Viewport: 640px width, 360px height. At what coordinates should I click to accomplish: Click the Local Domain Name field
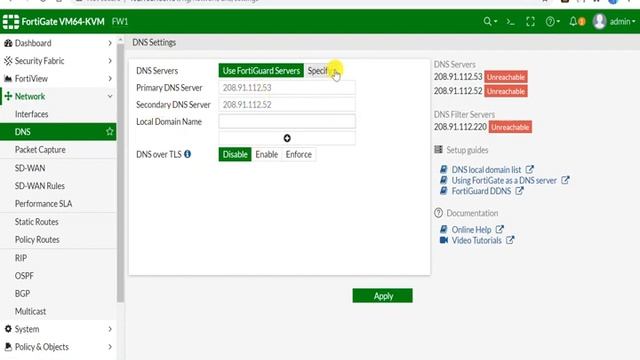pyautogui.click(x=287, y=121)
